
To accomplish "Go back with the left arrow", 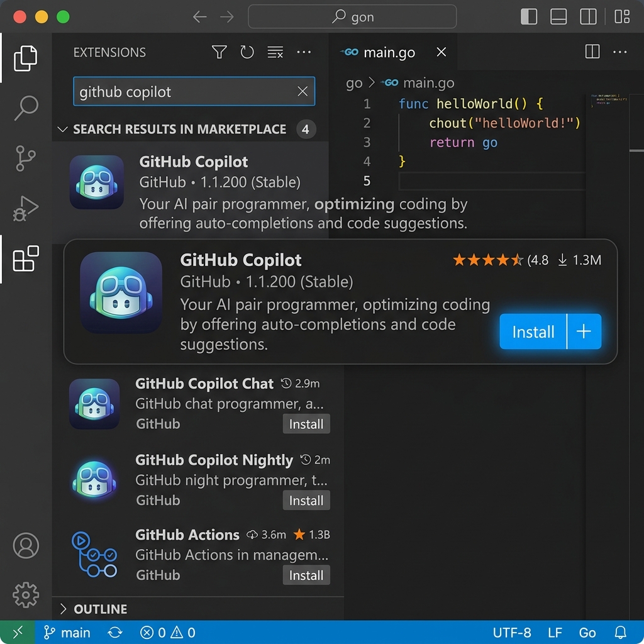I will tap(199, 17).
